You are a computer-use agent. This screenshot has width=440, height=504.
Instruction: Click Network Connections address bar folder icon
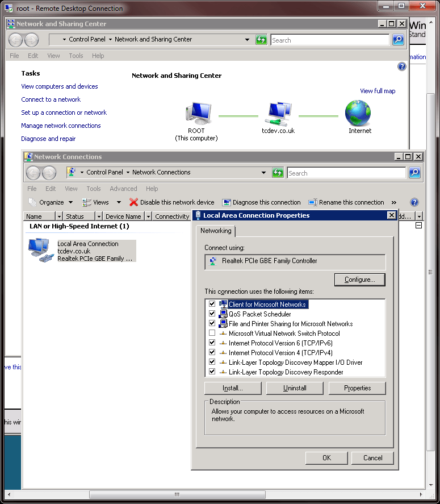coord(72,172)
